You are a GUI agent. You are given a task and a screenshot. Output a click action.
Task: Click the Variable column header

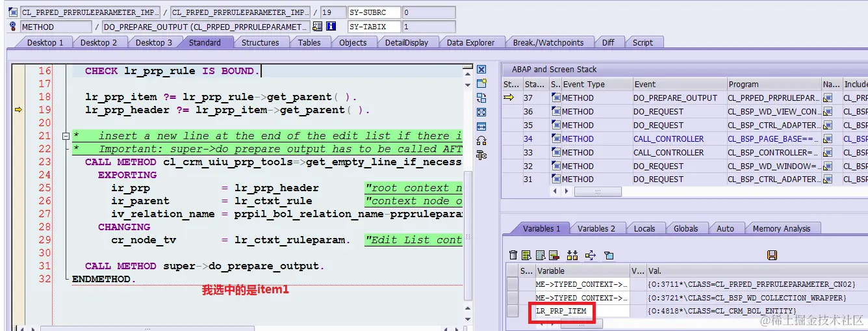(x=581, y=271)
